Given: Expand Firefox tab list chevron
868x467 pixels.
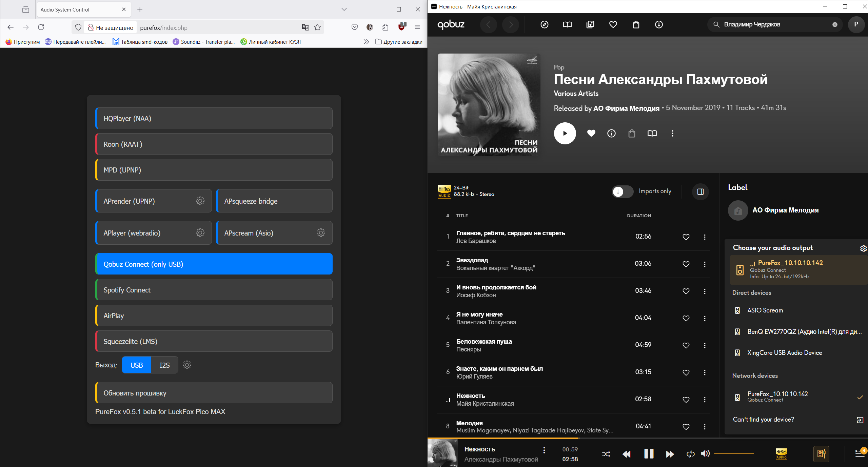Looking at the screenshot, I should point(344,9).
